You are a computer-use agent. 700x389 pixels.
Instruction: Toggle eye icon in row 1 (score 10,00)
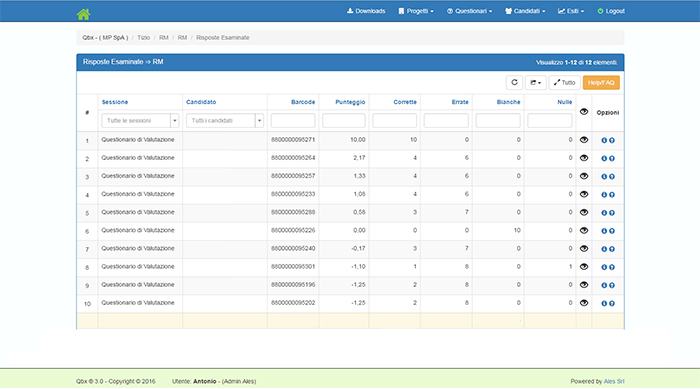point(584,140)
